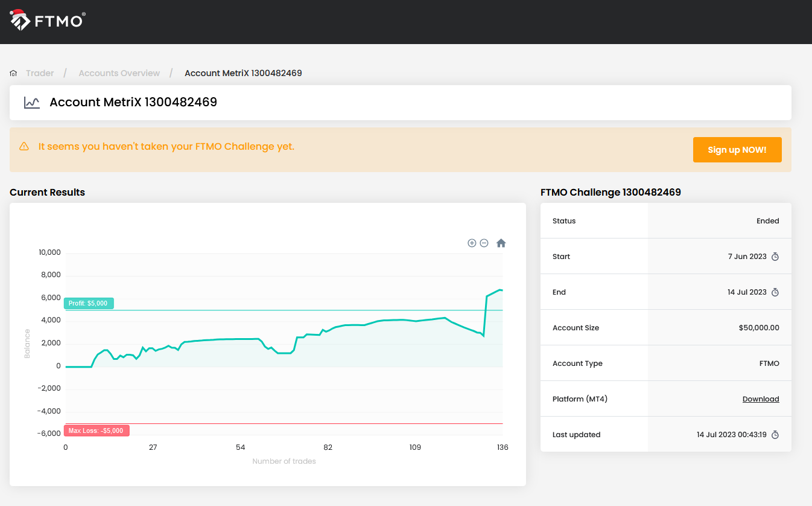The image size is (812, 506).
Task: Download the MT4 platform
Action: coord(761,399)
